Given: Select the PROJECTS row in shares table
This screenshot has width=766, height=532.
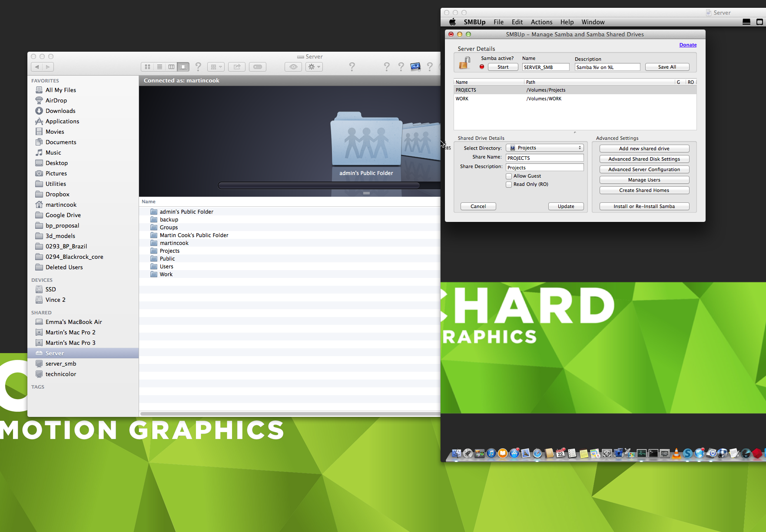Looking at the screenshot, I should click(575, 90).
